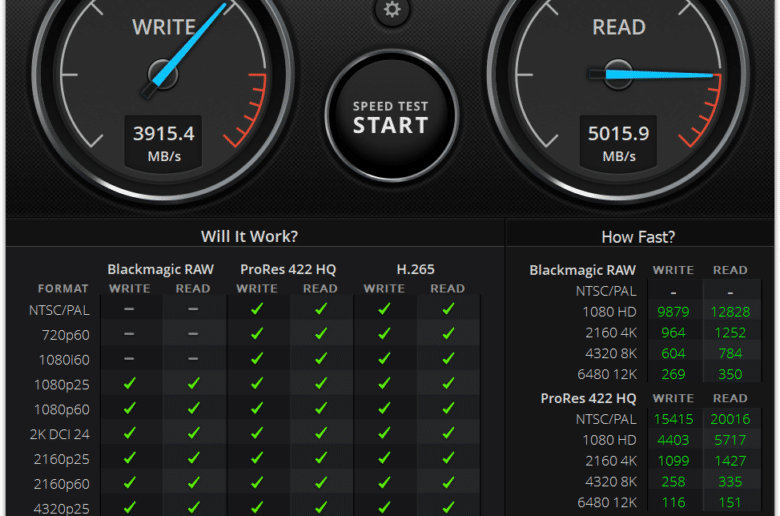Click the 1080i60 row label

[x=64, y=360]
